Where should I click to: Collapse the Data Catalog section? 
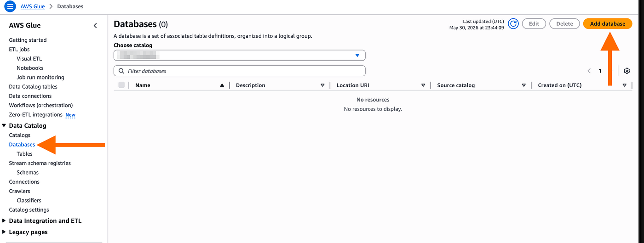[4, 125]
